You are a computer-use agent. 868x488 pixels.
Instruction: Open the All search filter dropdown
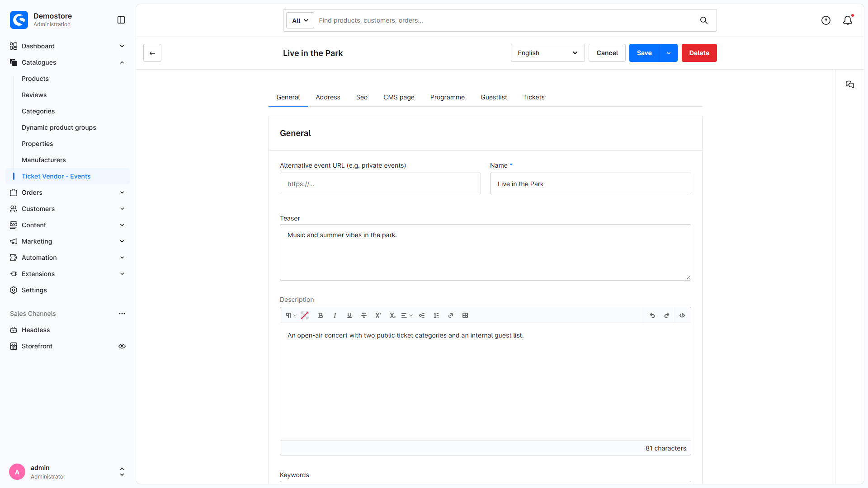[x=300, y=20]
